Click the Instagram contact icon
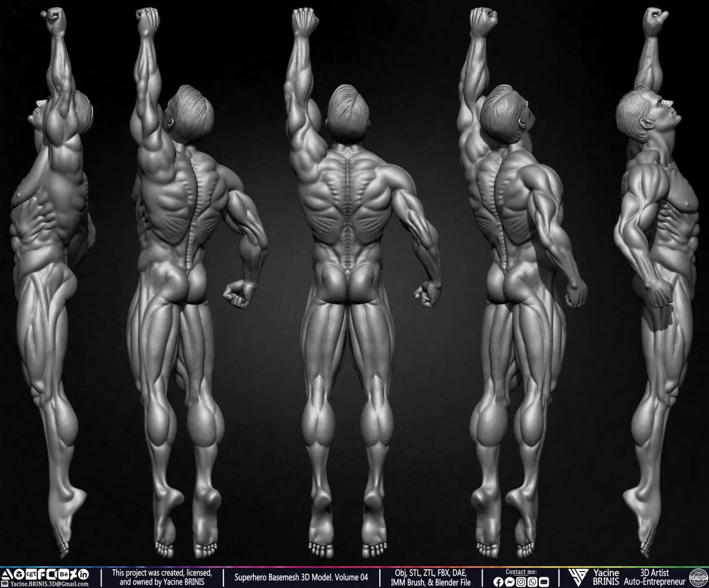709x588 pixels. point(521,582)
